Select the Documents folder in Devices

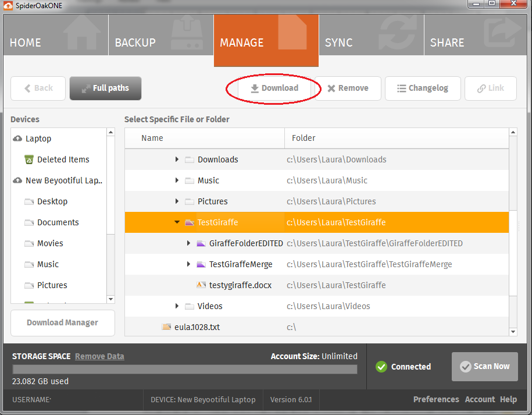[x=58, y=222]
